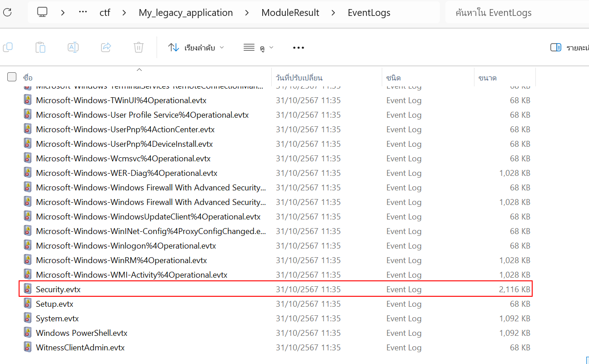Click the Security.evtx file icon
The image size is (589, 364).
[28, 289]
